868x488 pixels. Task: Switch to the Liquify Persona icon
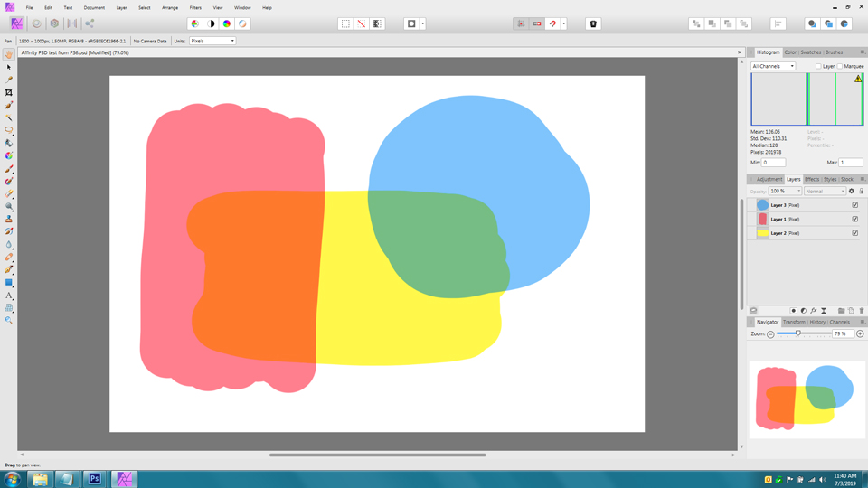37,23
